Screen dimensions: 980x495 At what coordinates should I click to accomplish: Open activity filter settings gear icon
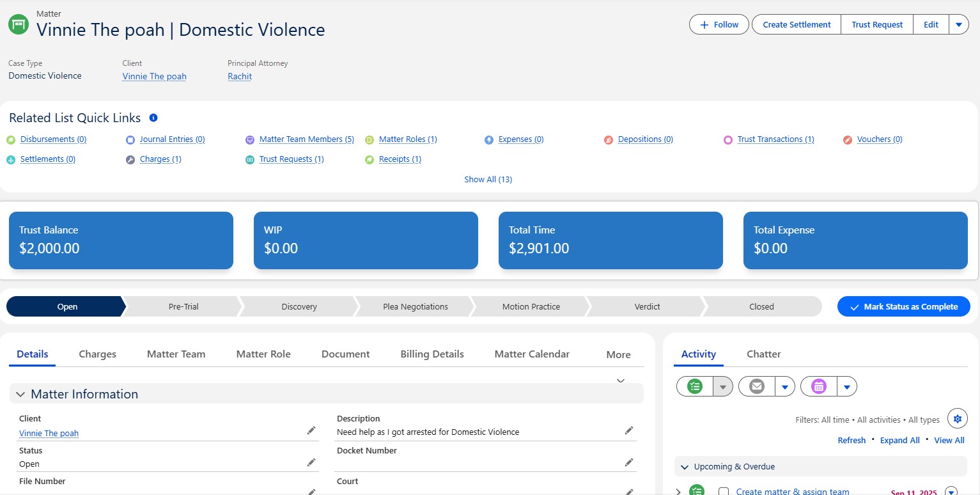[x=957, y=419]
